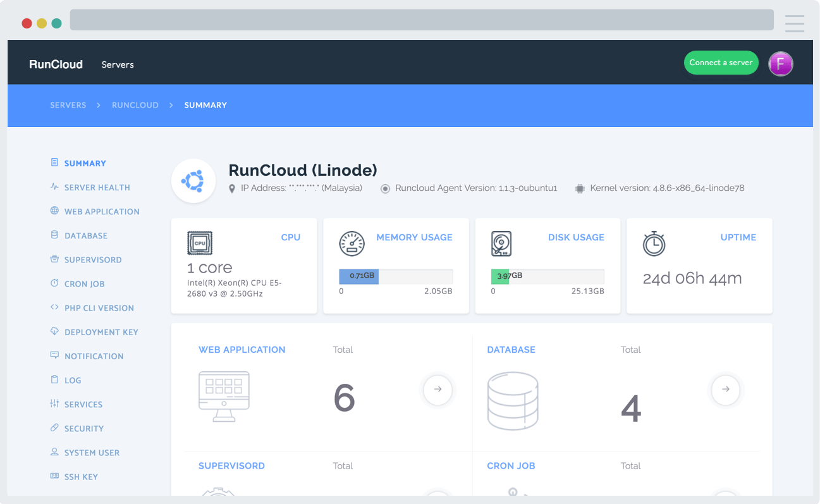Click the Database card heading
The width and height of the screenshot is (820, 504).
click(511, 349)
